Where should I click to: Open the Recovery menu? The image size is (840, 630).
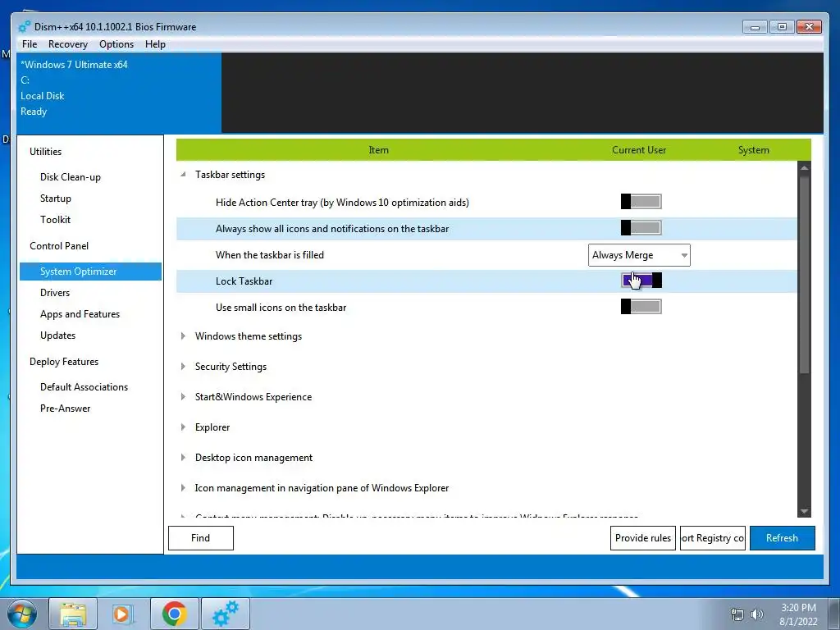tap(67, 44)
